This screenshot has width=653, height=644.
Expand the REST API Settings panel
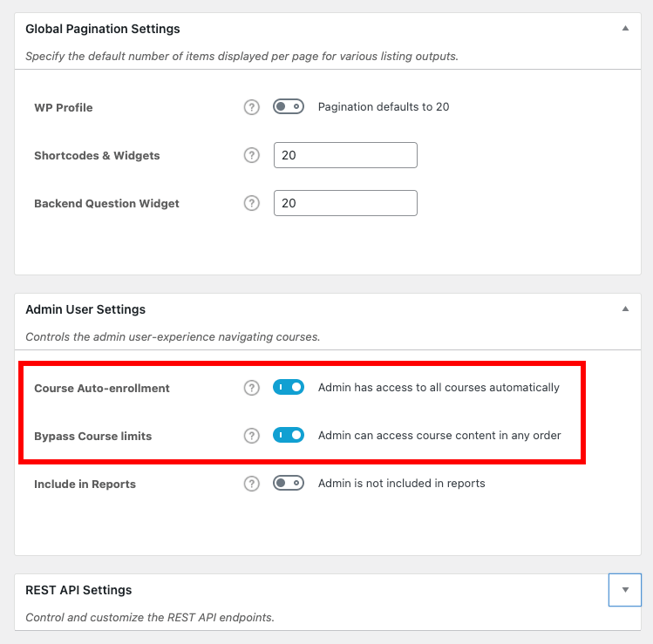625,590
